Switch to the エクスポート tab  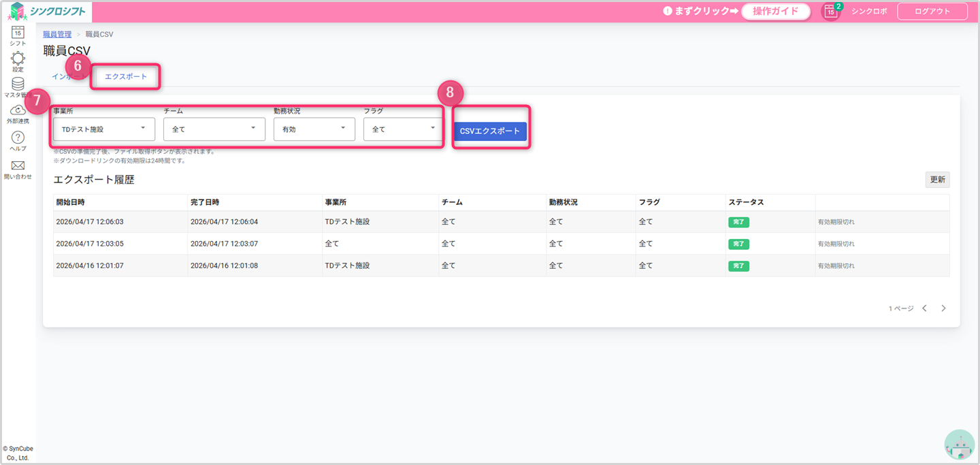pos(126,77)
